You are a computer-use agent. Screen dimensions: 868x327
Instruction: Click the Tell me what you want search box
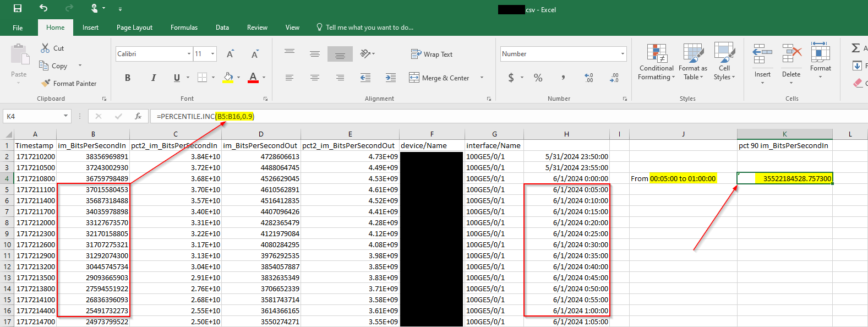[369, 28]
